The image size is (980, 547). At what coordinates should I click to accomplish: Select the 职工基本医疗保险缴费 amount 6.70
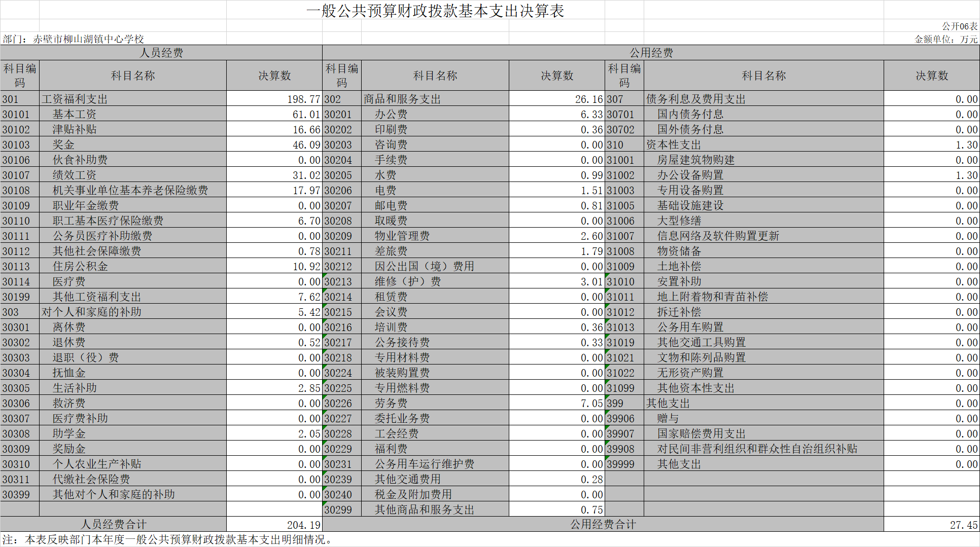point(274,221)
